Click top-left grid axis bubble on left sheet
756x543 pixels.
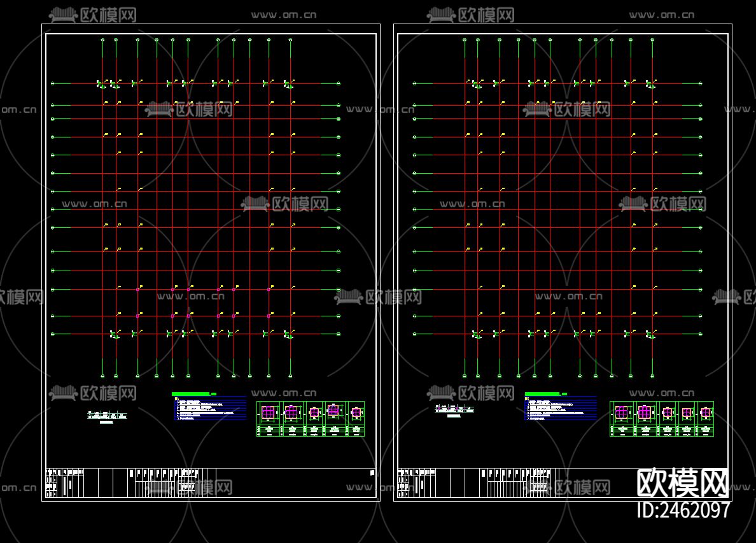click(x=102, y=40)
